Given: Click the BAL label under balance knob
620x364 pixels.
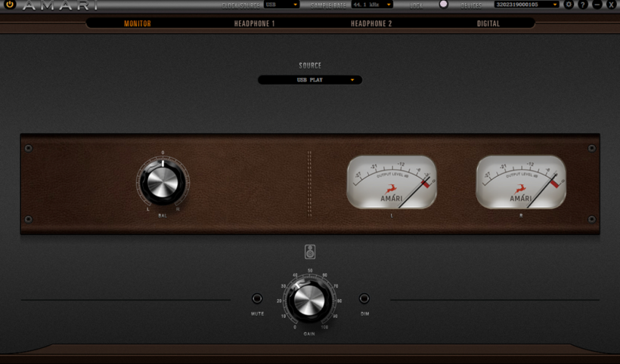Looking at the screenshot, I should point(163,215).
